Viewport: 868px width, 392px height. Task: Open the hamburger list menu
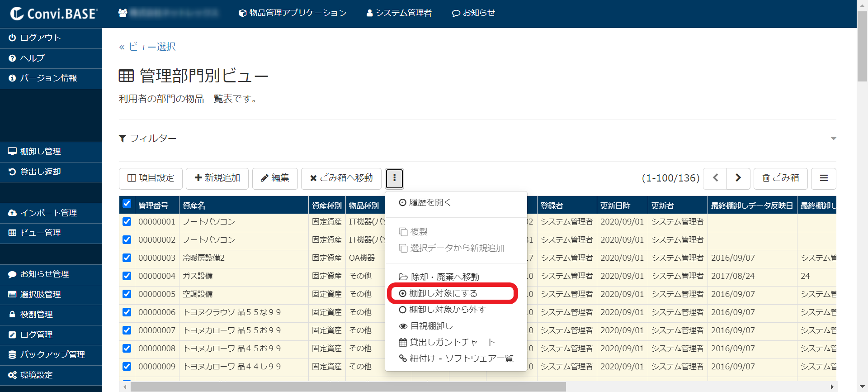click(x=824, y=178)
